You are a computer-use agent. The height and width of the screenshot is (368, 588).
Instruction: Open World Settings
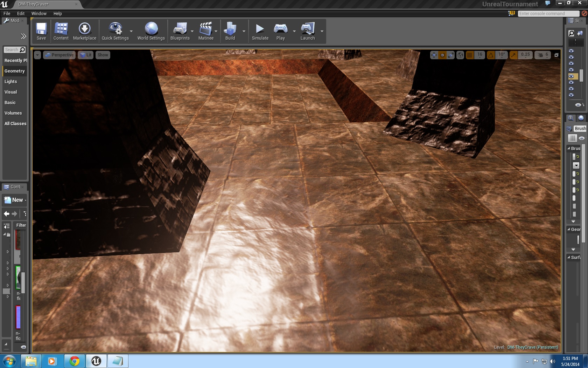tap(151, 31)
